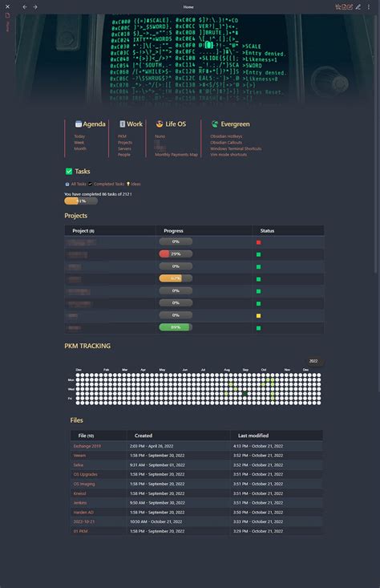Viewport: 380px width, 588px height.
Task: Navigate back with the left arrow
Action: 25,6
